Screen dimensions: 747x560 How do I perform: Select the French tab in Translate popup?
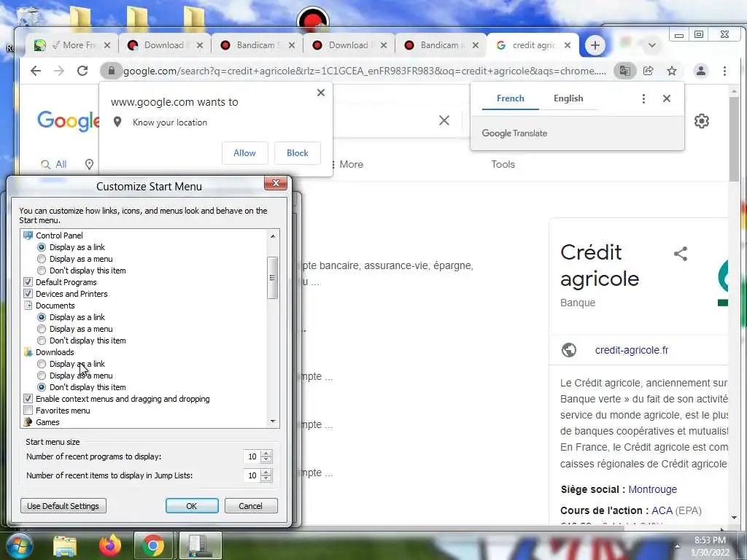pos(510,98)
